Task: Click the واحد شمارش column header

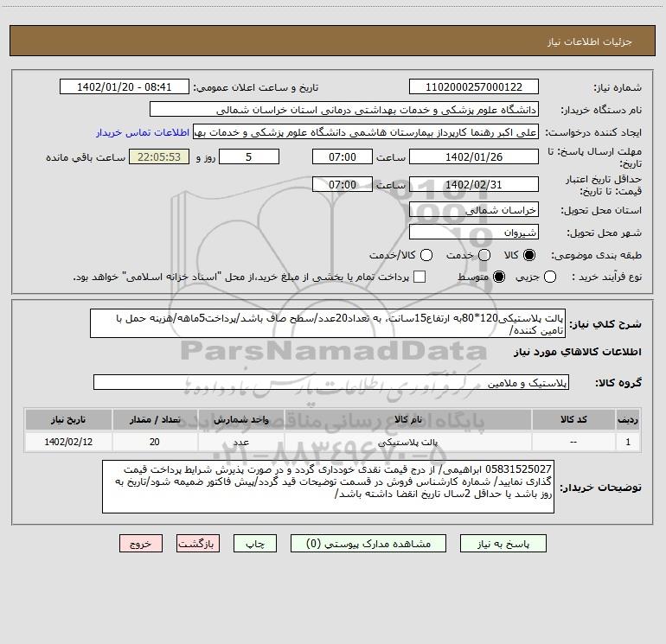Action: coord(240,419)
